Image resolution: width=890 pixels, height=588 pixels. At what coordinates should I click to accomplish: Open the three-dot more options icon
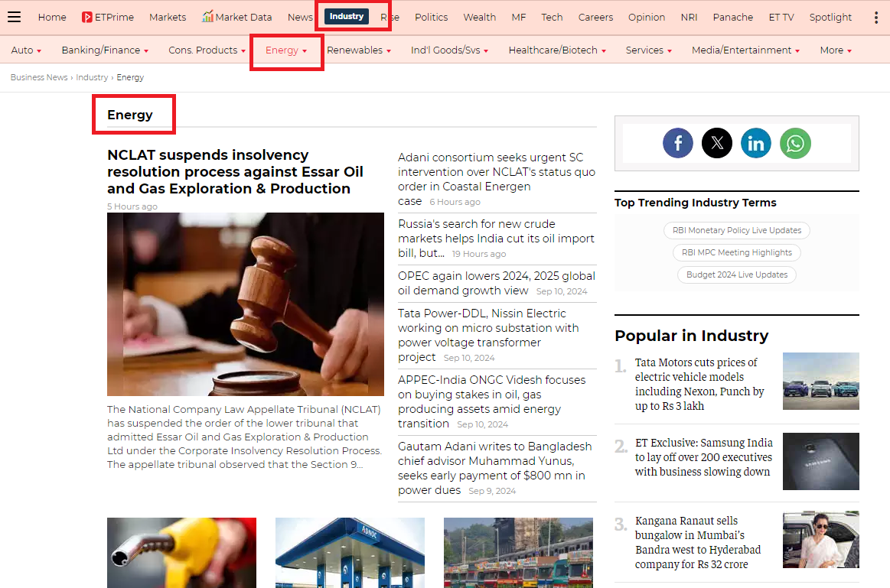(876, 17)
